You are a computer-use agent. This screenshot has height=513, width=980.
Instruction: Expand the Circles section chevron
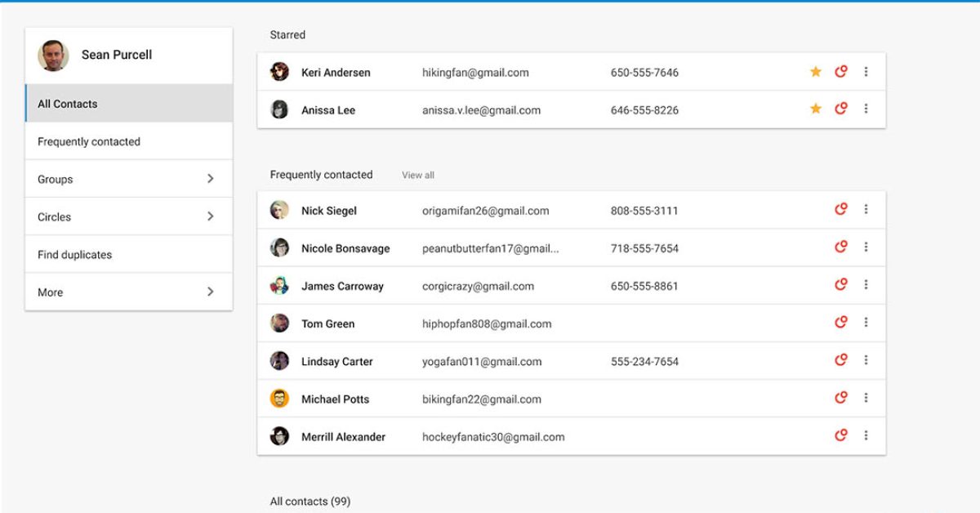(x=210, y=216)
